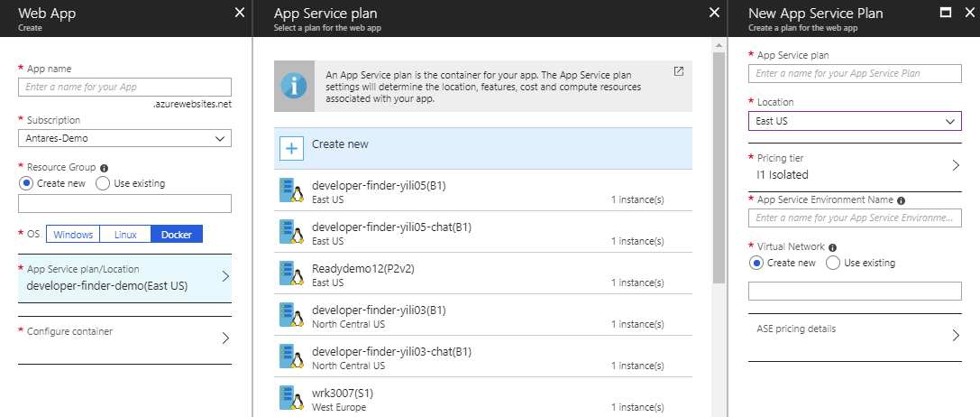The height and width of the screenshot is (417, 980).
Task: Switch OS selection to Linux
Action: coord(125,235)
